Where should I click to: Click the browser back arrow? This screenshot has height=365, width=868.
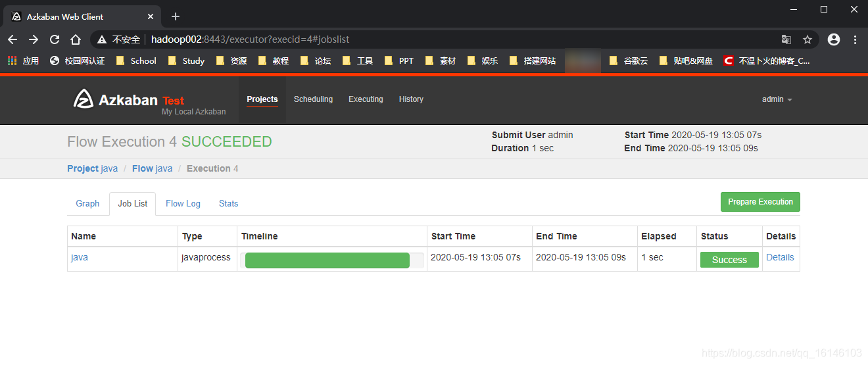12,39
